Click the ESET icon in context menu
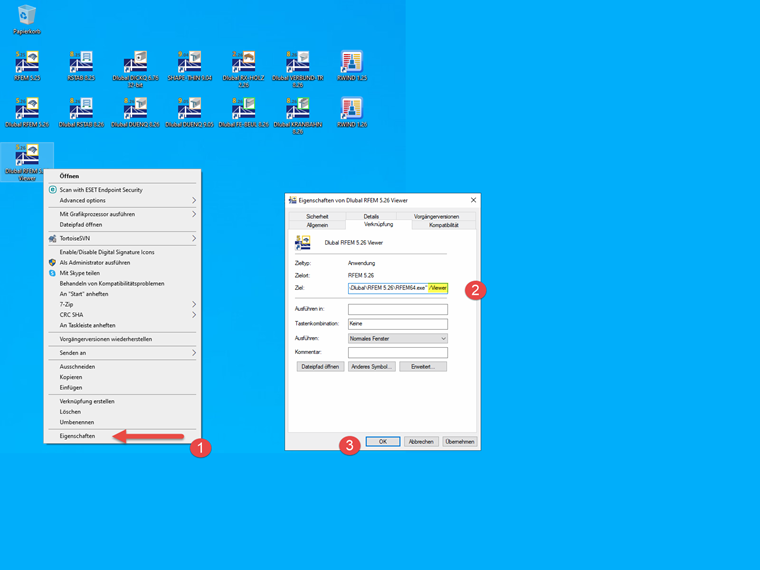The image size is (760, 570). click(53, 190)
